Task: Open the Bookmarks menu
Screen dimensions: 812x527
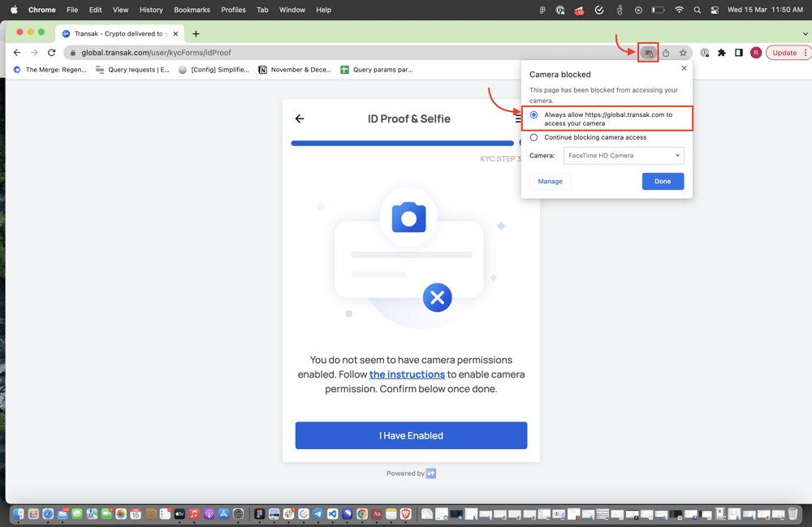Action: click(192, 10)
